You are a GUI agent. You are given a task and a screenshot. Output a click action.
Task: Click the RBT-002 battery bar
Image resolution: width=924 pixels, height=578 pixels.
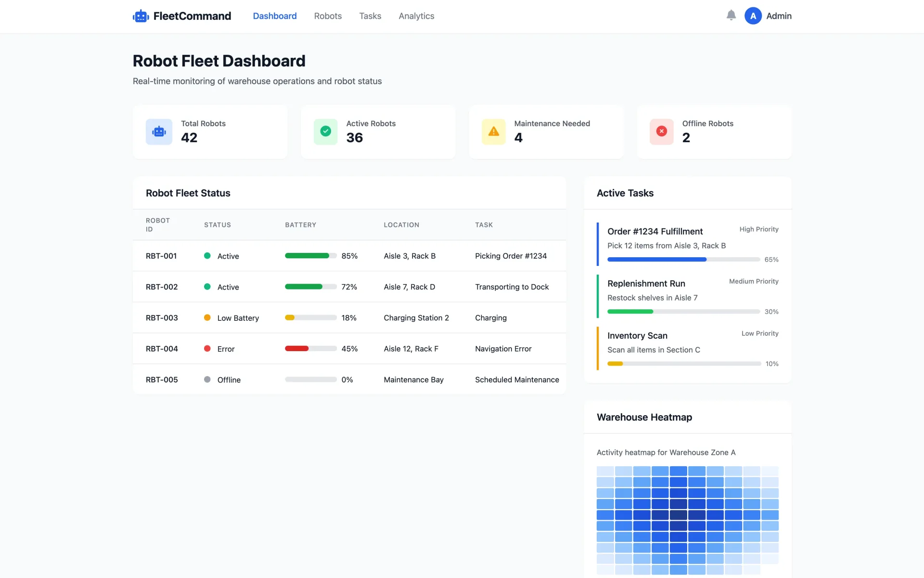pos(311,287)
